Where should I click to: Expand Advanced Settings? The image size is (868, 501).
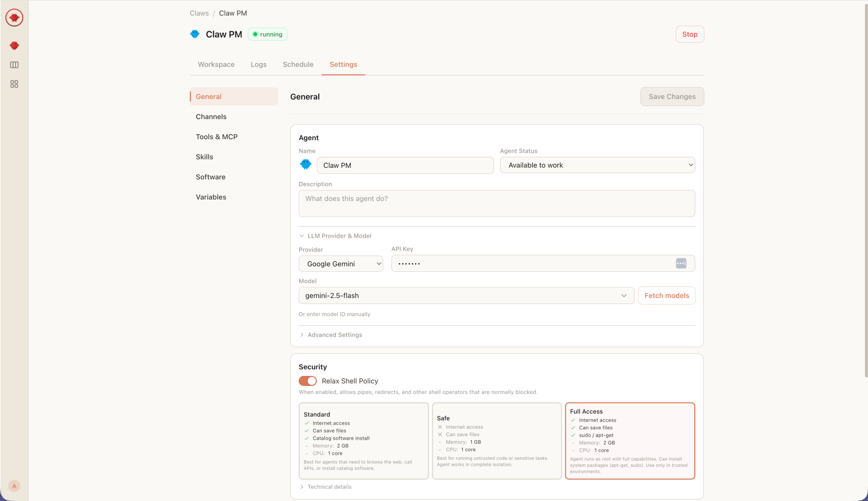[331, 335]
